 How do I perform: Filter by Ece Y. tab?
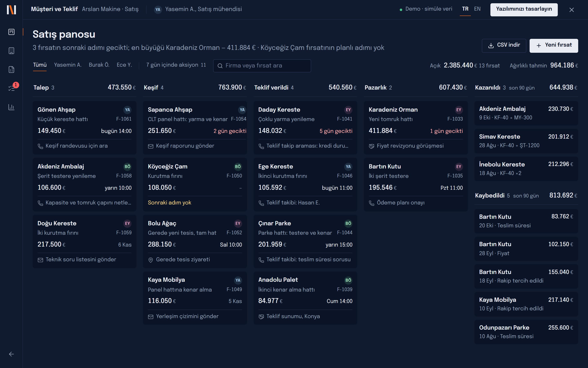tap(124, 65)
